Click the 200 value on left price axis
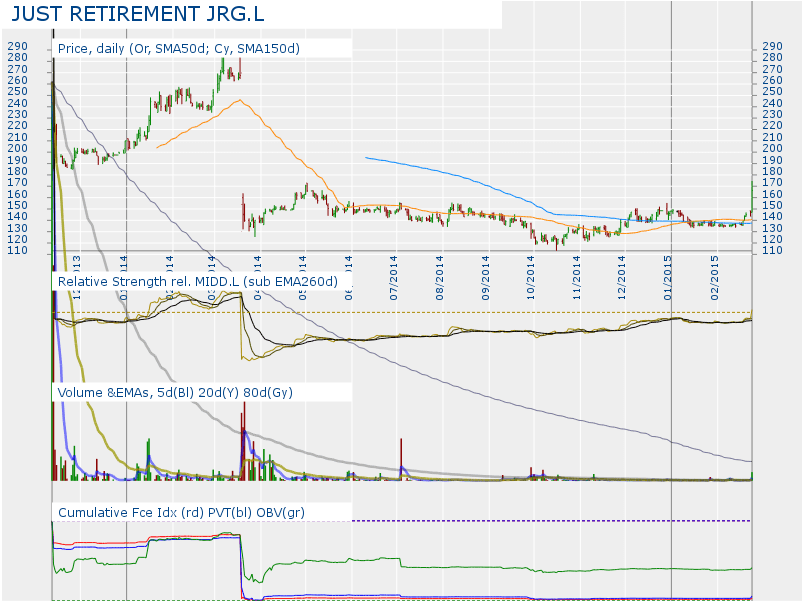 17,148
